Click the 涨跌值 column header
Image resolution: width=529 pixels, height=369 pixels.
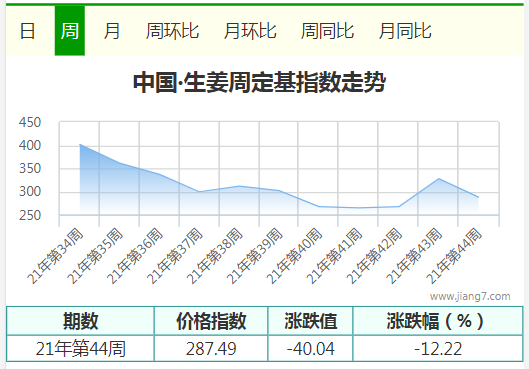tap(310, 321)
